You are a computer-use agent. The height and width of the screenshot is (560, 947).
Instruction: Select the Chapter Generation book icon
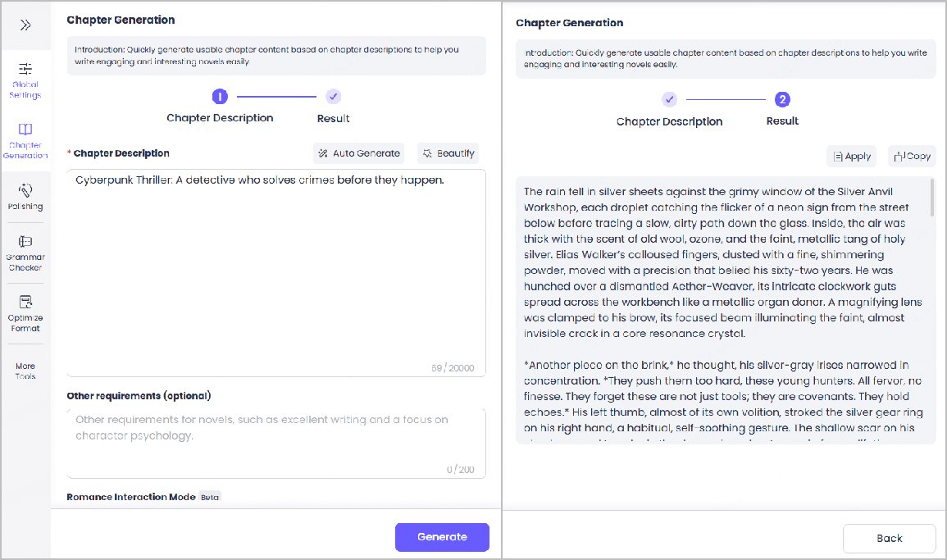pyautogui.click(x=25, y=130)
